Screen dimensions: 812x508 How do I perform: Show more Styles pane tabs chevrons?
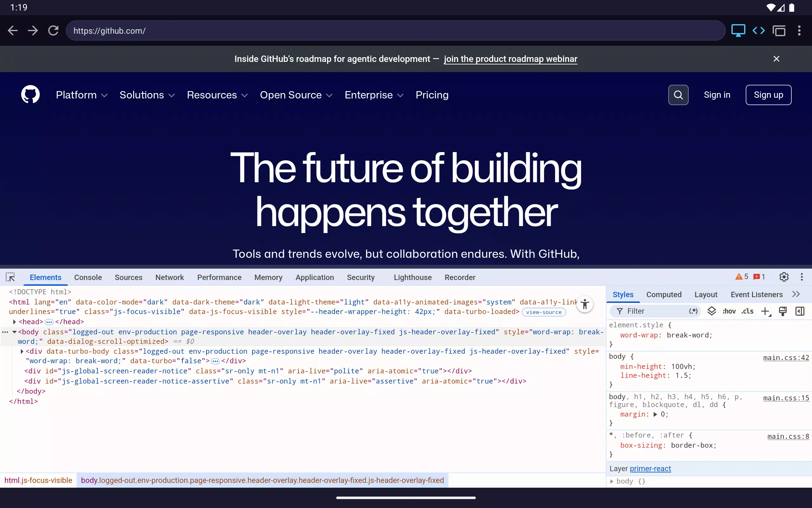point(796,294)
